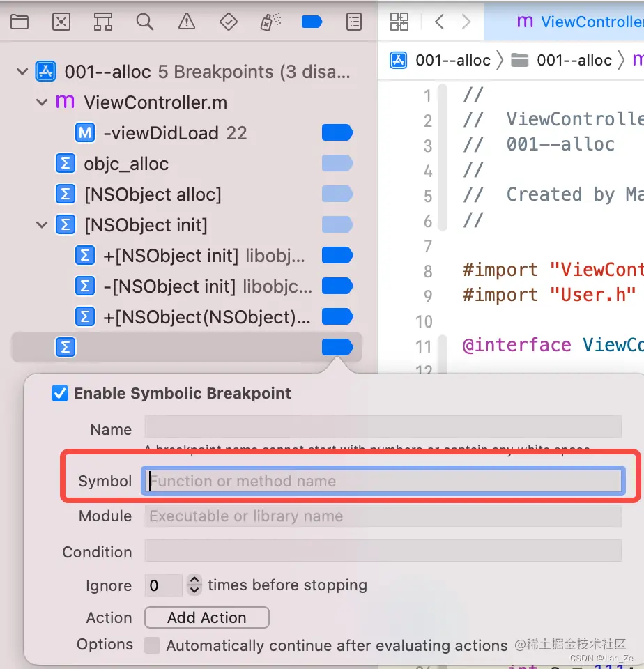Viewport: 644px width, 669px height.
Task: Select the -[NSObject init] libobjc row
Action: pyautogui.click(x=187, y=286)
